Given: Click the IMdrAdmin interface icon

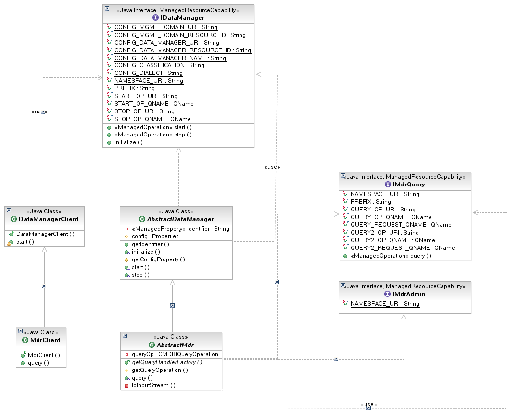Looking at the screenshot, I should (x=387, y=294).
